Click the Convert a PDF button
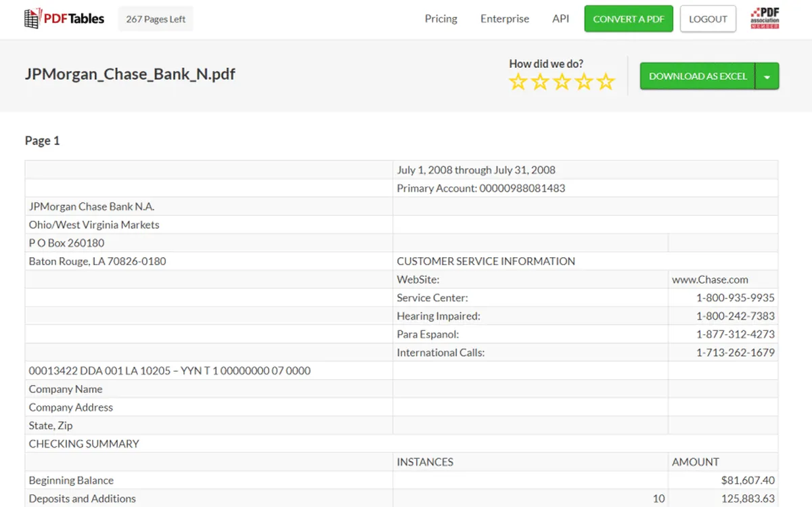Image resolution: width=812 pixels, height=507 pixels. [629, 19]
